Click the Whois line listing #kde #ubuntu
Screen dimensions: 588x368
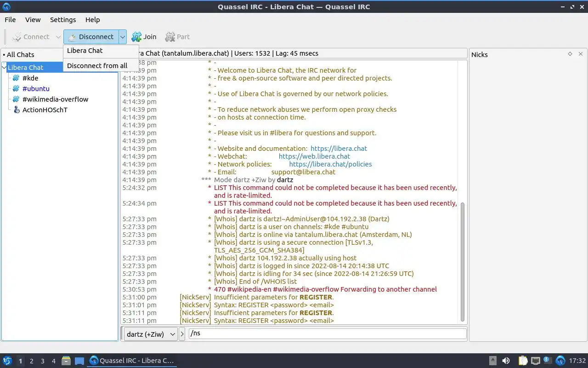291,227
